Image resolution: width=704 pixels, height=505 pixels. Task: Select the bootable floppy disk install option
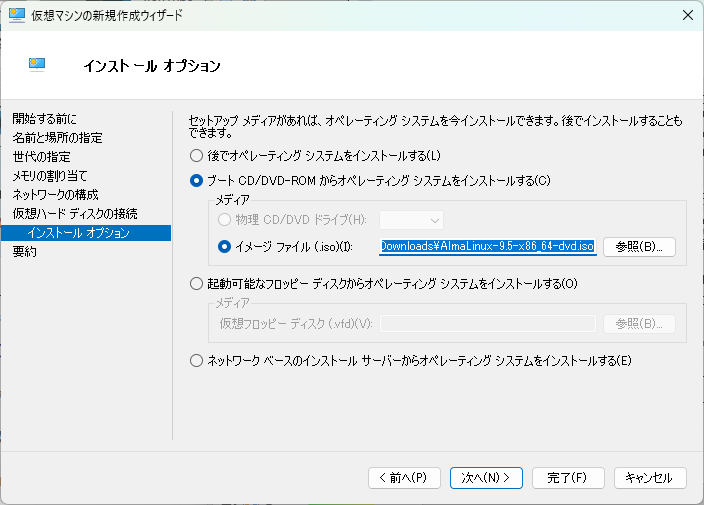(x=196, y=284)
